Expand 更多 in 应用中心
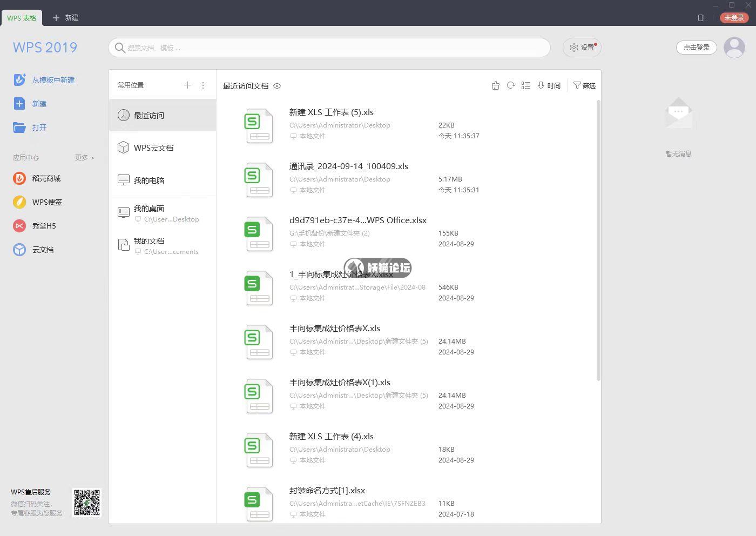The width and height of the screenshot is (756, 536). pyautogui.click(x=85, y=157)
